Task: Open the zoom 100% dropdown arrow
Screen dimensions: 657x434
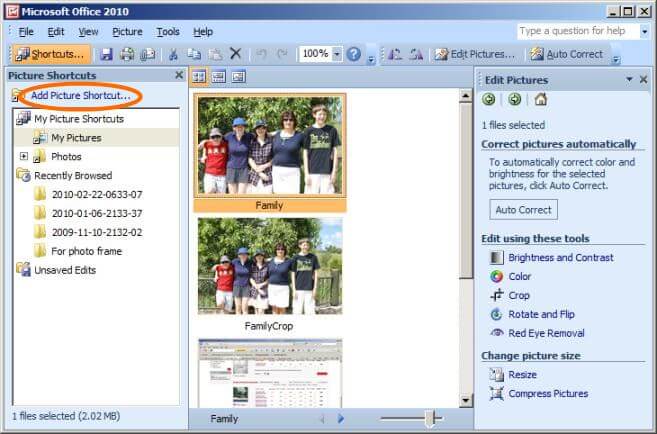Action: (336, 54)
